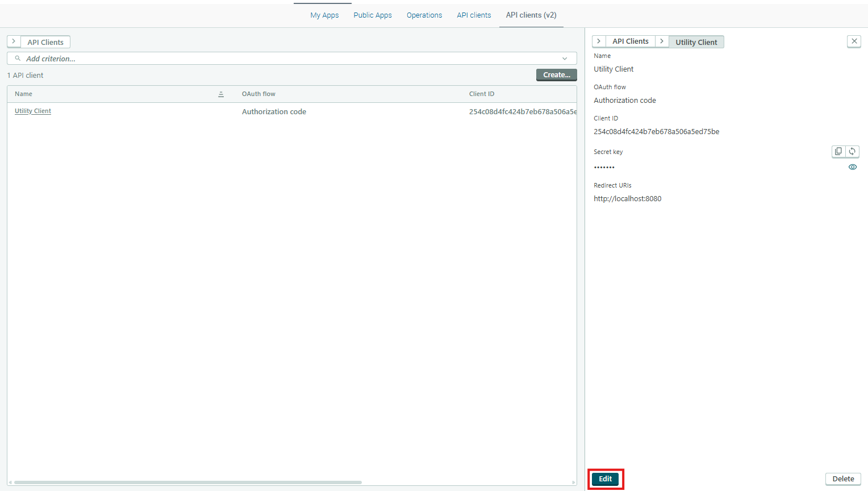Switch to My Apps tab
This screenshot has height=491, width=868.
324,15
